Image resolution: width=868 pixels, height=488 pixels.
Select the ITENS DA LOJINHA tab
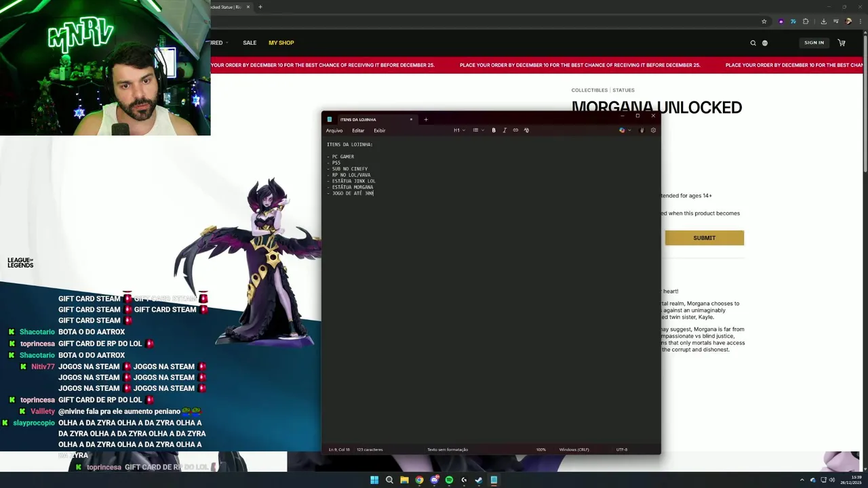click(370, 119)
